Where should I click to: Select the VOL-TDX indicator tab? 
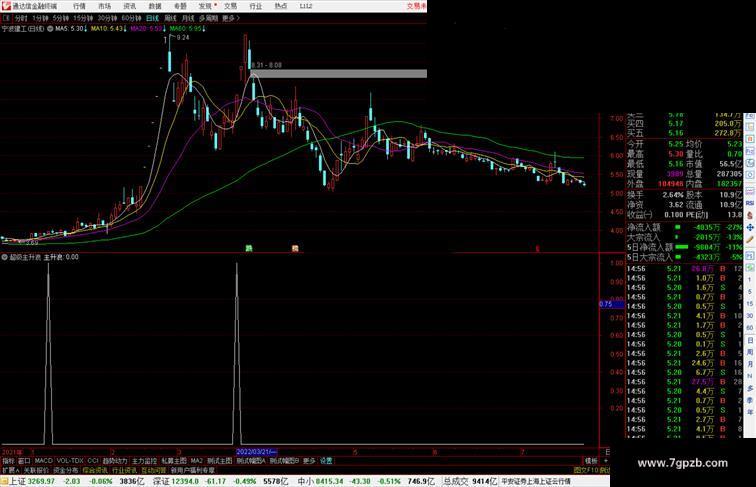(70, 461)
